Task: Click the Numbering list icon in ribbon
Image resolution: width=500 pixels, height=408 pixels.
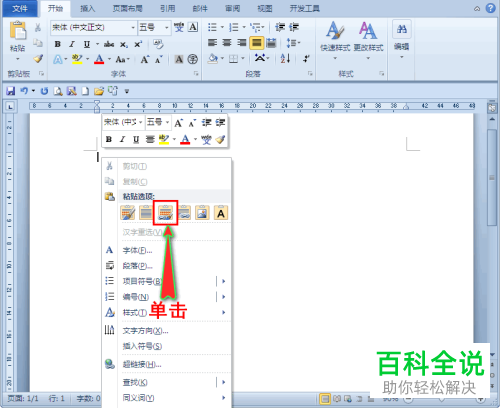Action: (234, 27)
